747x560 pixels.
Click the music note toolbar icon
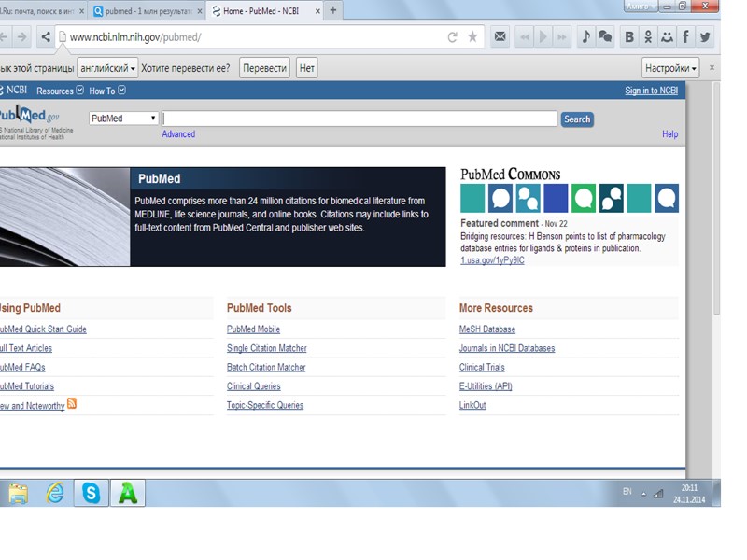pos(586,36)
